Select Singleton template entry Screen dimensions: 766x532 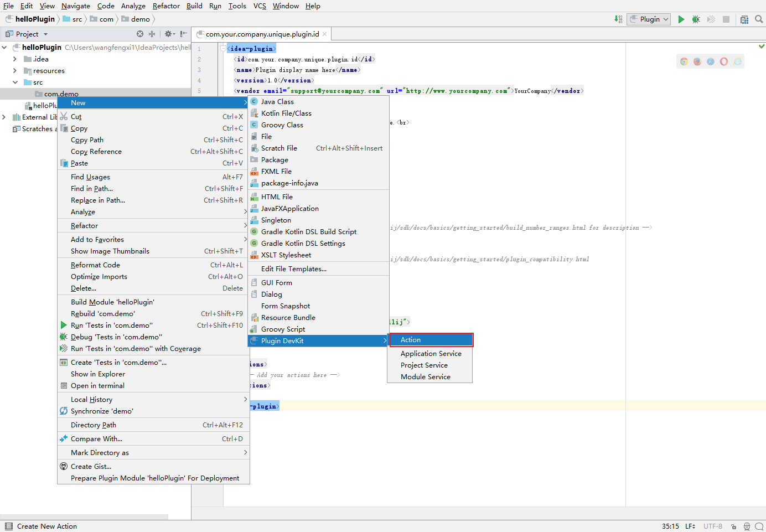[x=318, y=220]
